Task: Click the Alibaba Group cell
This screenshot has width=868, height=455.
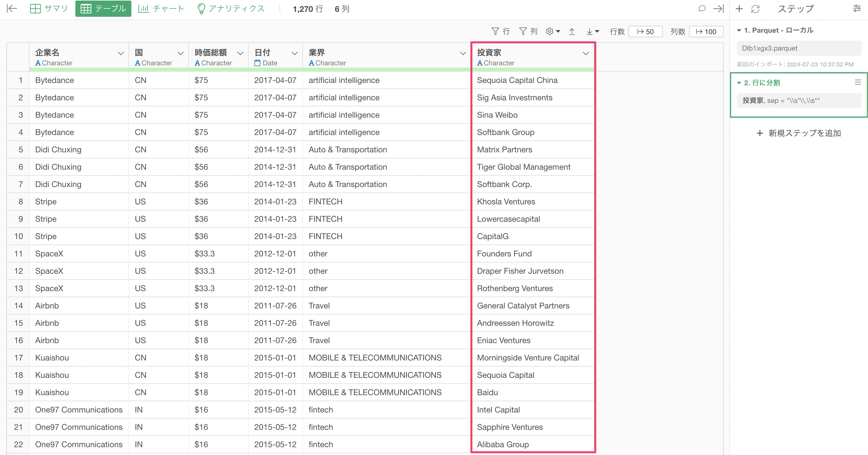Action: point(533,445)
